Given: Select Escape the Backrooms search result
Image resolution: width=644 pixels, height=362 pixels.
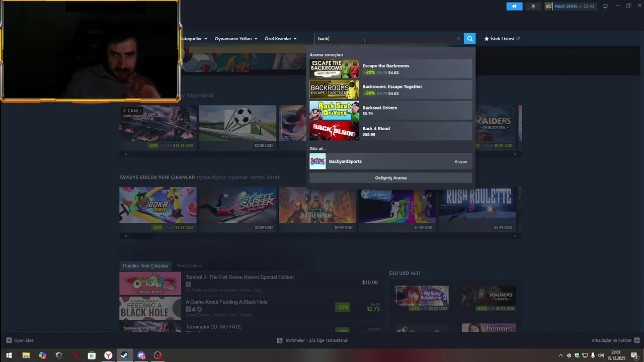Looking at the screenshot, I should [x=391, y=69].
